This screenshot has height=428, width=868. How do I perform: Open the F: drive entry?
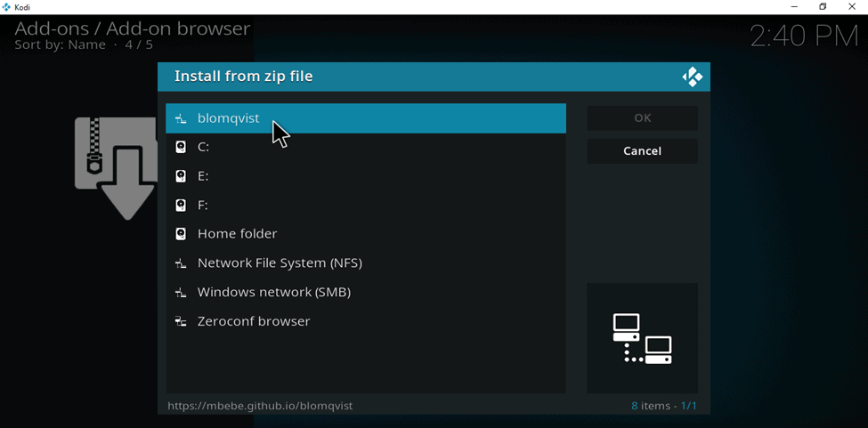click(x=366, y=206)
